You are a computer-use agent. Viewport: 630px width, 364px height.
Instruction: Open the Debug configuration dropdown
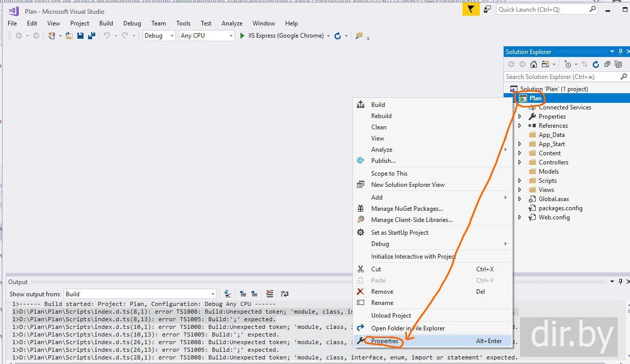[159, 36]
